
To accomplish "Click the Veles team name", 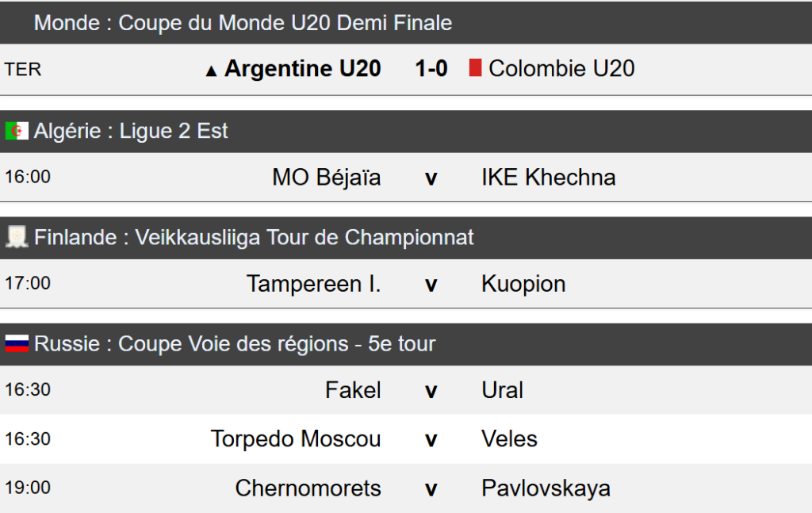I will click(509, 438).
